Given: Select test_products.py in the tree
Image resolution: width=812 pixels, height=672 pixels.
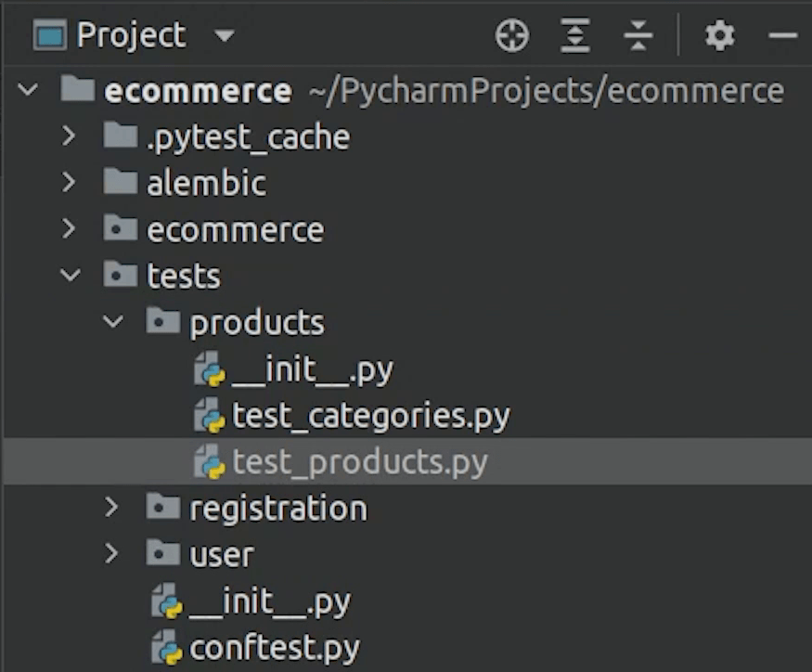Looking at the screenshot, I should 359,462.
